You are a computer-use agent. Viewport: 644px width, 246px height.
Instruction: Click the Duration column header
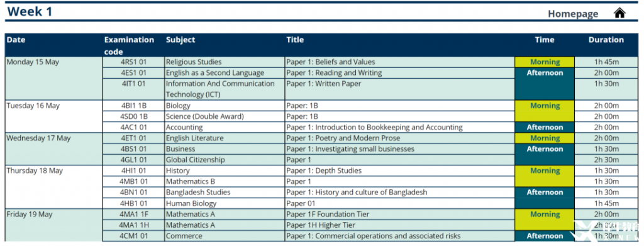[606, 40]
